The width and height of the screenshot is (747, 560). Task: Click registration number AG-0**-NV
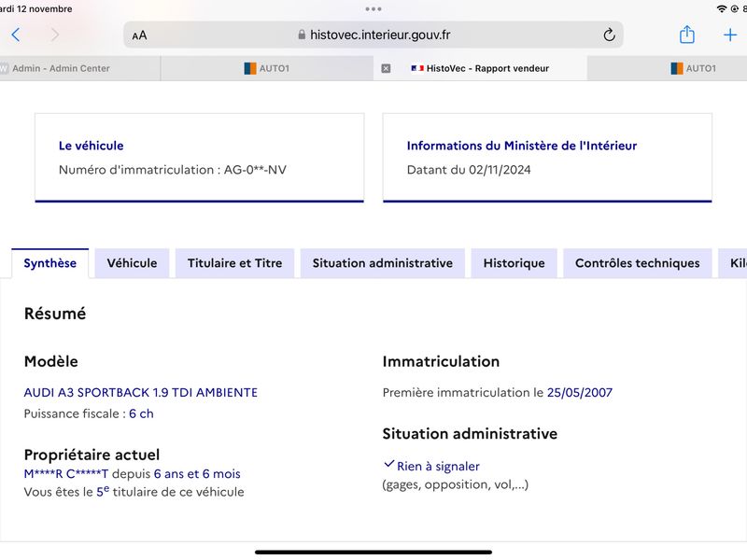255,170
